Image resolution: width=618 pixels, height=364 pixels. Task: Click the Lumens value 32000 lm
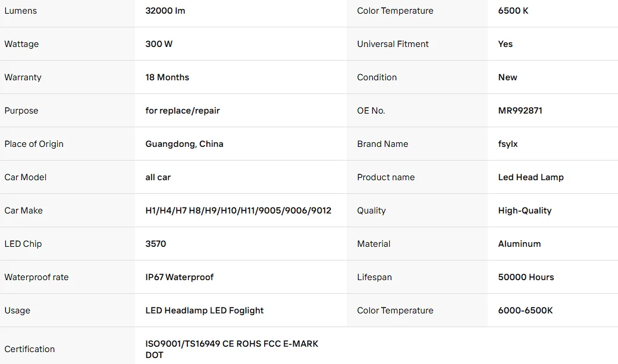(165, 11)
